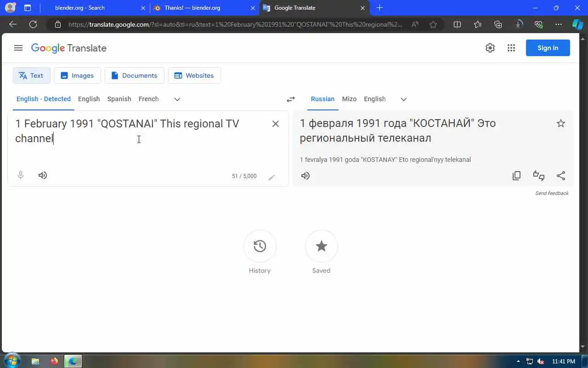Image resolution: width=588 pixels, height=368 pixels.
Task: Click the taskbar clock 11:41 PM
Action: [x=564, y=361]
